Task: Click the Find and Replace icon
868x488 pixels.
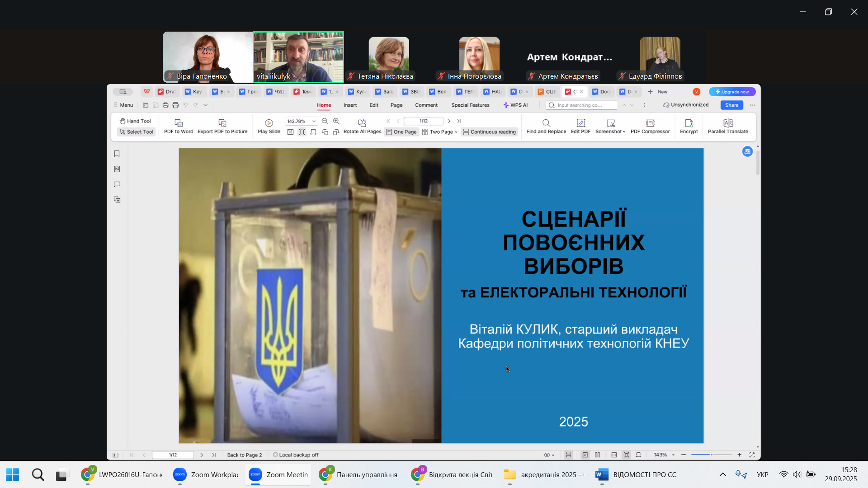Action: click(x=546, y=123)
